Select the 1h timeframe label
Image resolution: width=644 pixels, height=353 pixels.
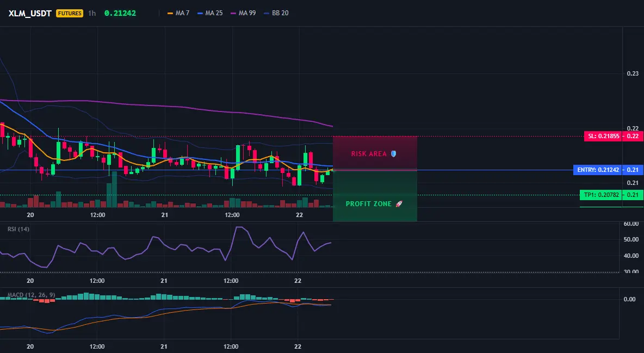(x=92, y=13)
